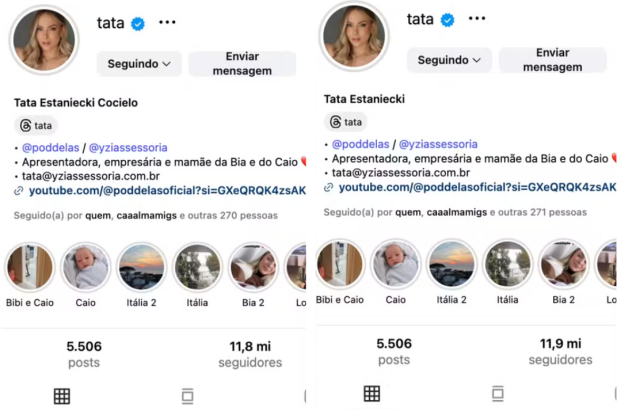Open the youtube.com/@poddelasoficial link on left
This screenshot has width=617, height=419.
click(167, 191)
